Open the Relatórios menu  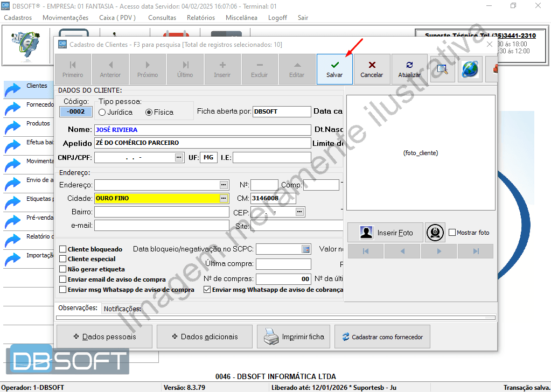(201, 18)
